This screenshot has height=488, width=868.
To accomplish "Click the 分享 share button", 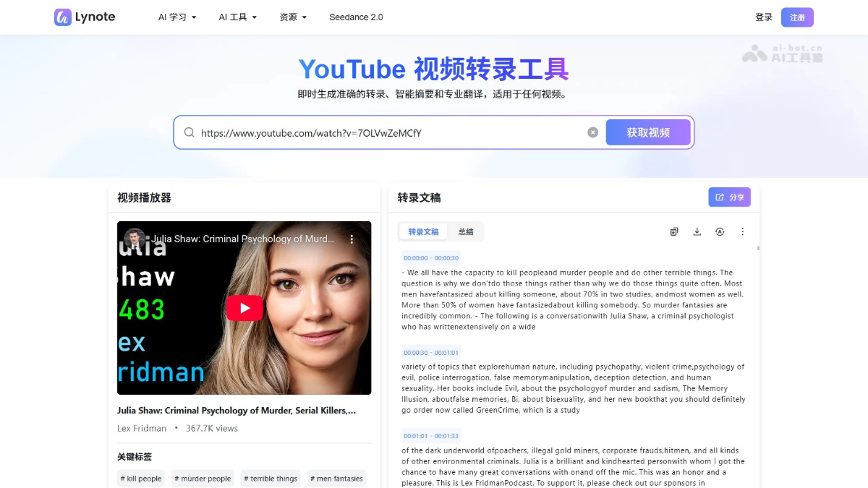I will [x=729, y=197].
